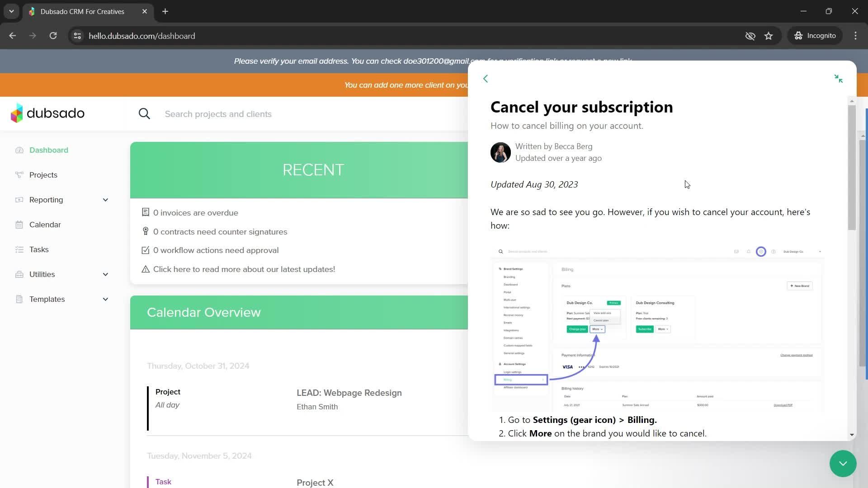
Task: Click the Cancel your subscription heading
Action: [582, 107]
